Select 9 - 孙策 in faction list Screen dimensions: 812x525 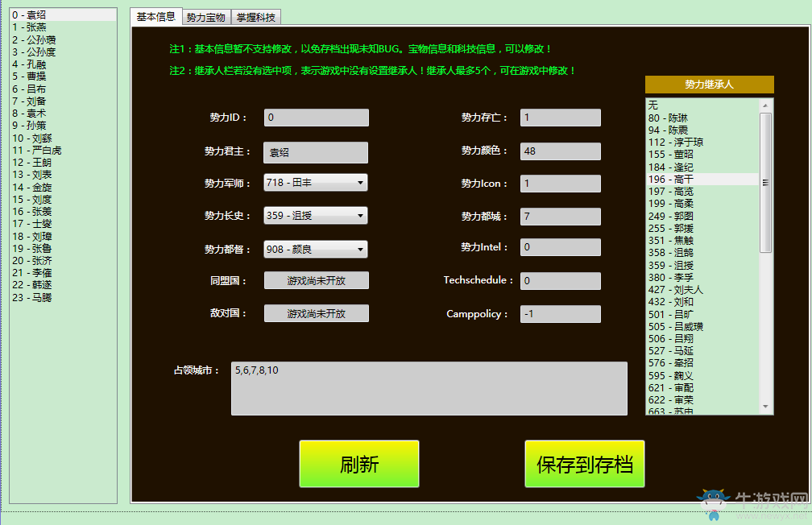[63, 126]
